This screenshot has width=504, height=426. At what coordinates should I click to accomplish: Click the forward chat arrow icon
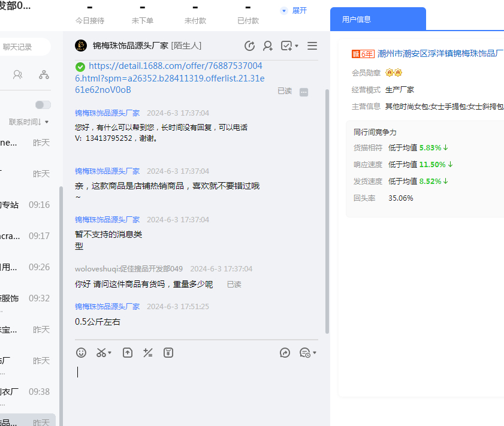tap(285, 353)
